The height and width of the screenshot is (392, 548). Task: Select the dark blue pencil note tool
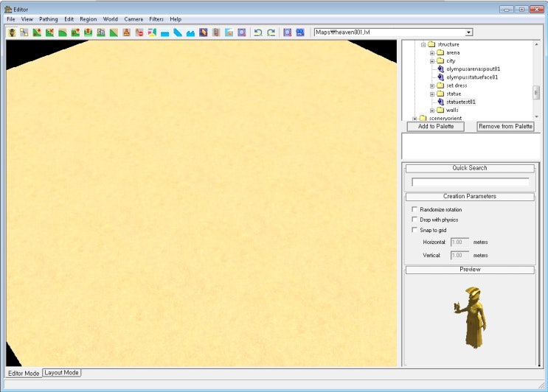[204, 32]
